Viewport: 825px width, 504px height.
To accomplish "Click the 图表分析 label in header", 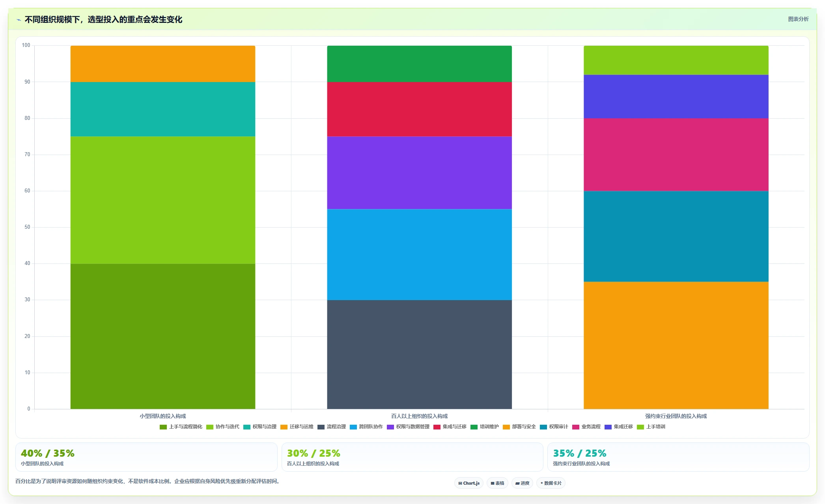I will click(x=798, y=19).
